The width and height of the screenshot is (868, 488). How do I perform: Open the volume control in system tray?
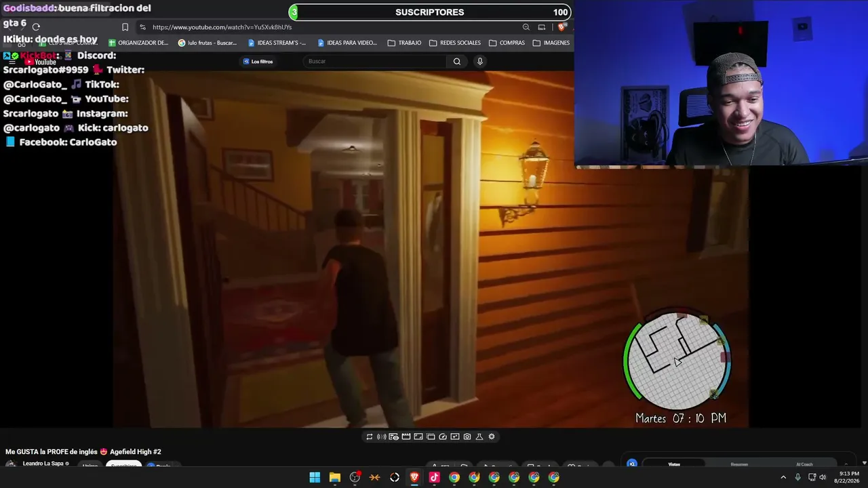pyautogui.click(x=823, y=477)
